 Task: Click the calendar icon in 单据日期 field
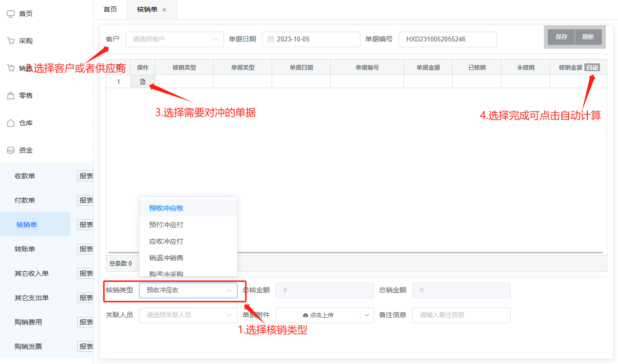(270, 39)
